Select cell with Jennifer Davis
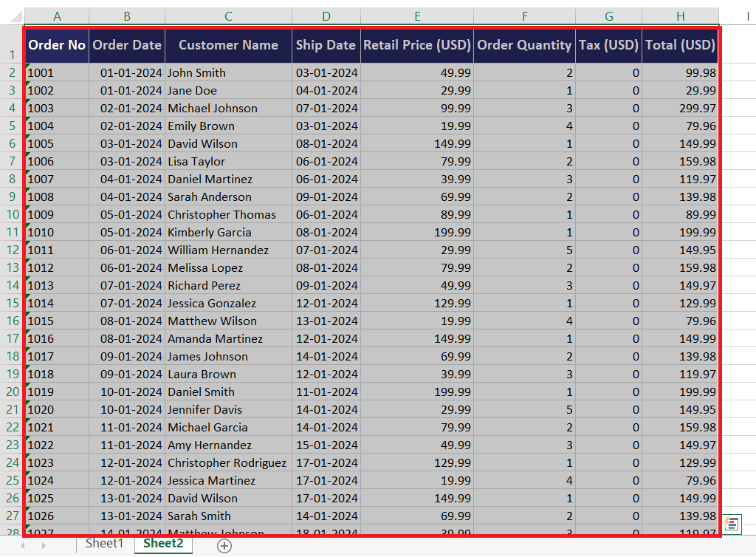756x557 pixels. 229,409
